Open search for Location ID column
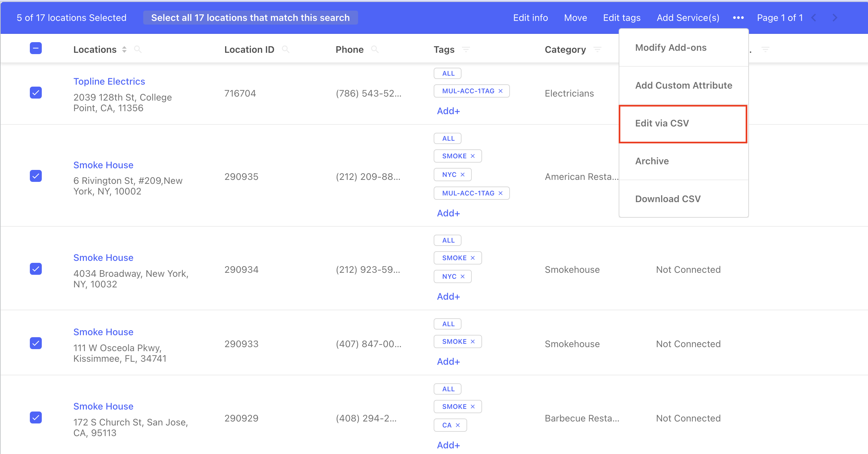The width and height of the screenshot is (868, 454). click(x=285, y=49)
